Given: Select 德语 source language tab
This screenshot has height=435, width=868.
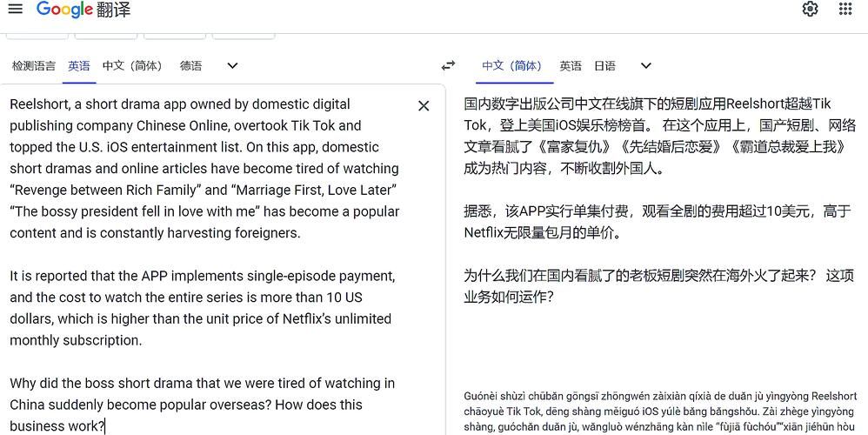Looking at the screenshot, I should tap(191, 66).
